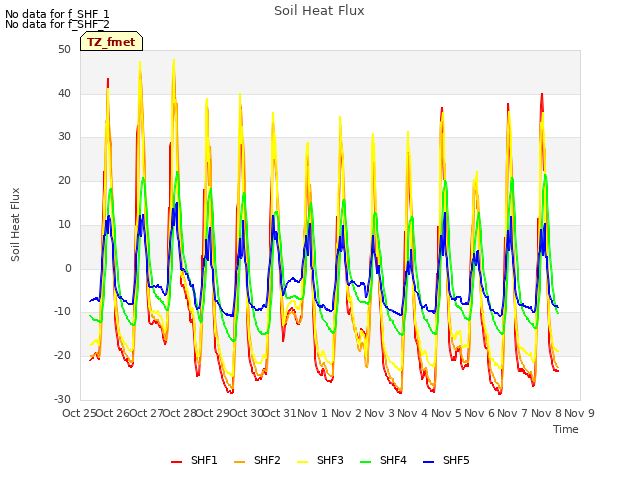Click the blue SHF5 legend swatch

click(x=429, y=462)
